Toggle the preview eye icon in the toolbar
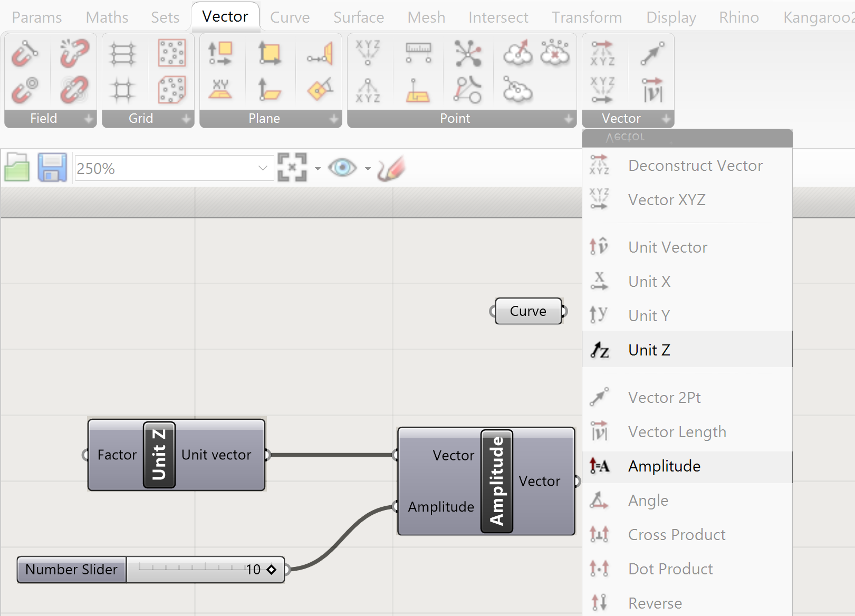The image size is (855, 616). point(343,168)
